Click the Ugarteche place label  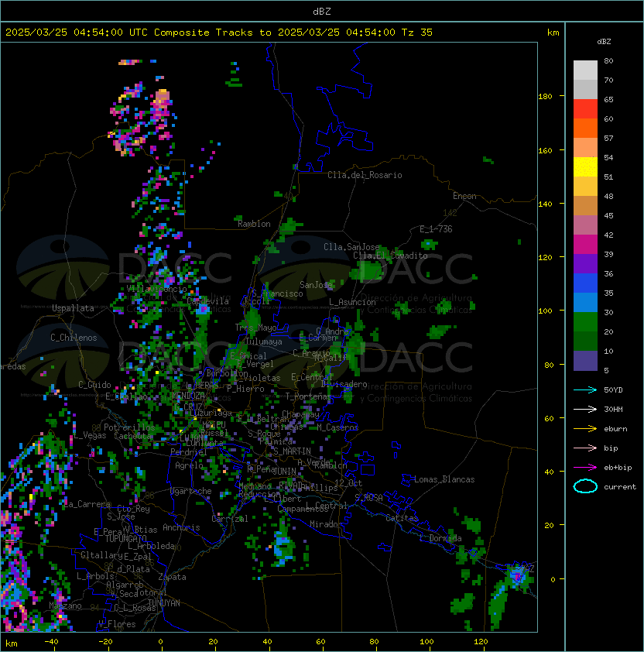pos(191,491)
